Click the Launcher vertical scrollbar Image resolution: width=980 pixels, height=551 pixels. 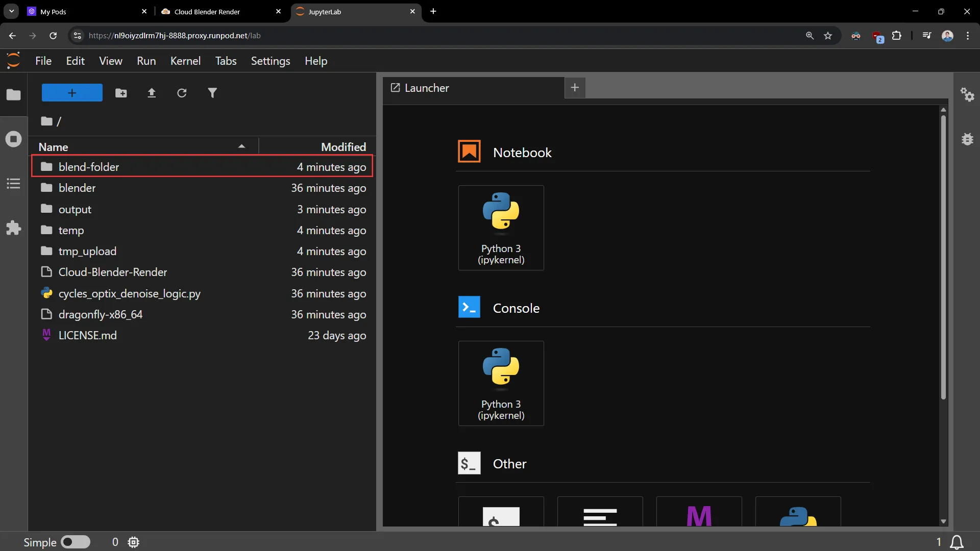coord(943,255)
